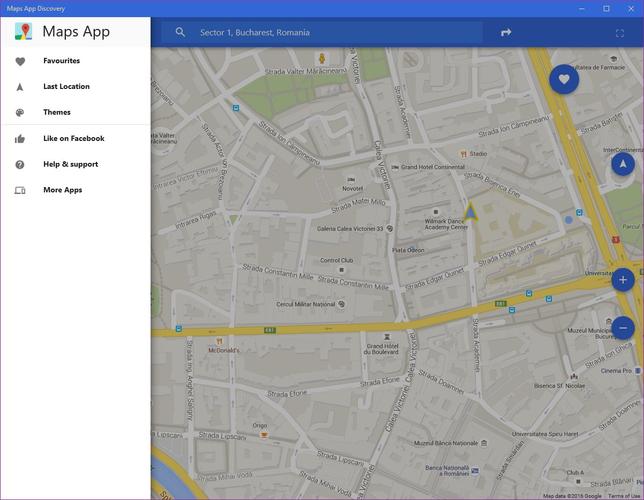Zoom in with the round plus button
Screen dimensions: 644x500
(623, 280)
